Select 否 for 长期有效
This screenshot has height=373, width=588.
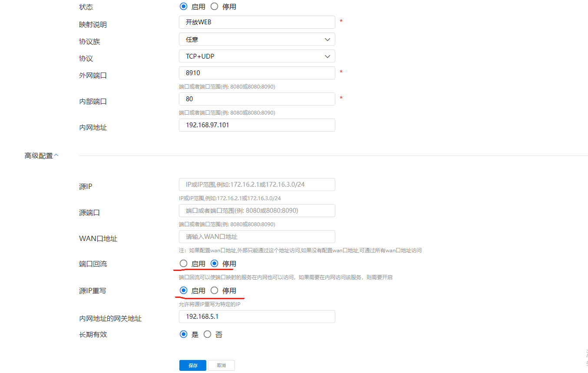click(x=208, y=334)
